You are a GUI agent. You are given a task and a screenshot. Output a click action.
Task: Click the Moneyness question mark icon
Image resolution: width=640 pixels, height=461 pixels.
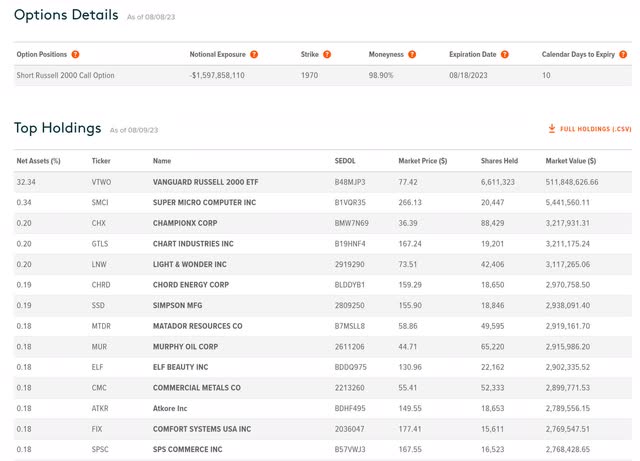412,54
